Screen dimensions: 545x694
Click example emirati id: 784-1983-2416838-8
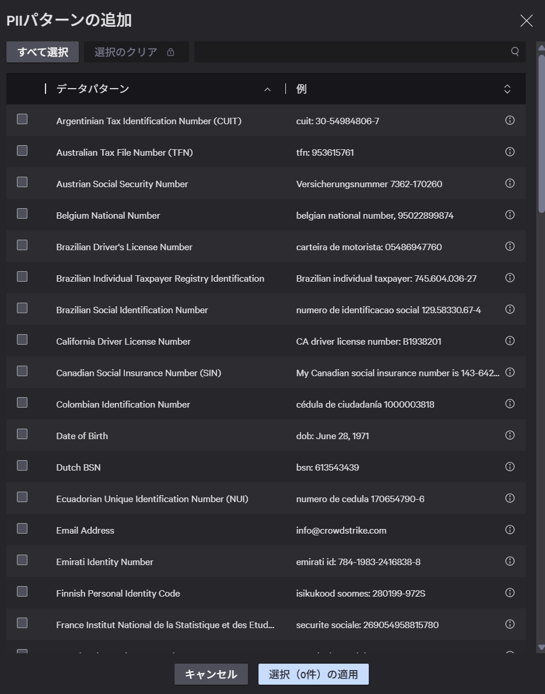[x=358, y=562]
